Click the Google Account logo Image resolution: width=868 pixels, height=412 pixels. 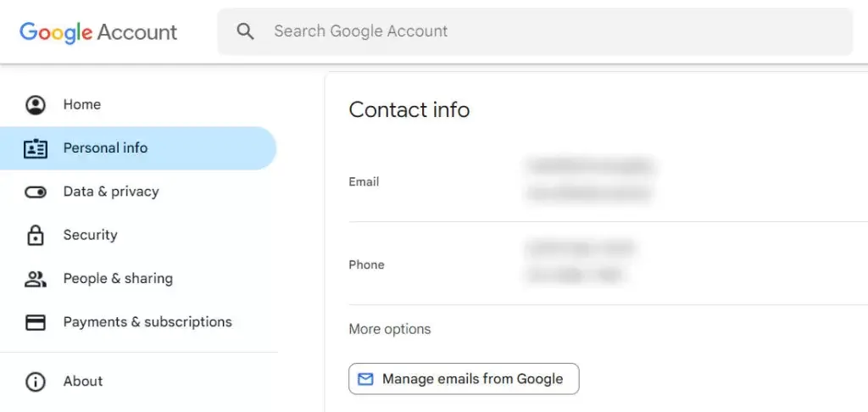pos(98,32)
